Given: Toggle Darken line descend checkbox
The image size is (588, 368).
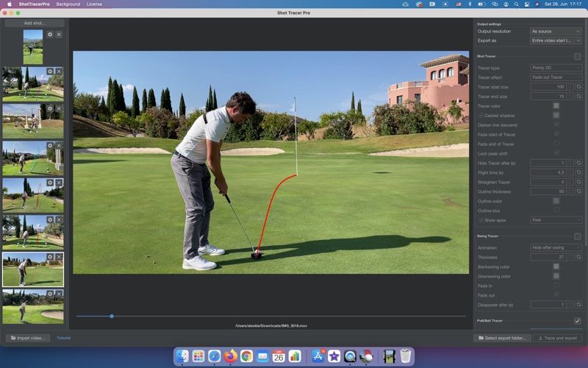Looking at the screenshot, I should (556, 124).
